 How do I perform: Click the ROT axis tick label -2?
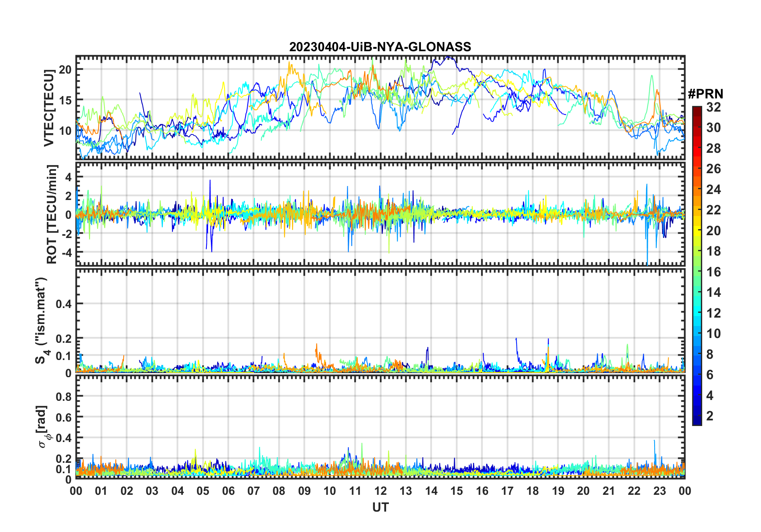66,234
